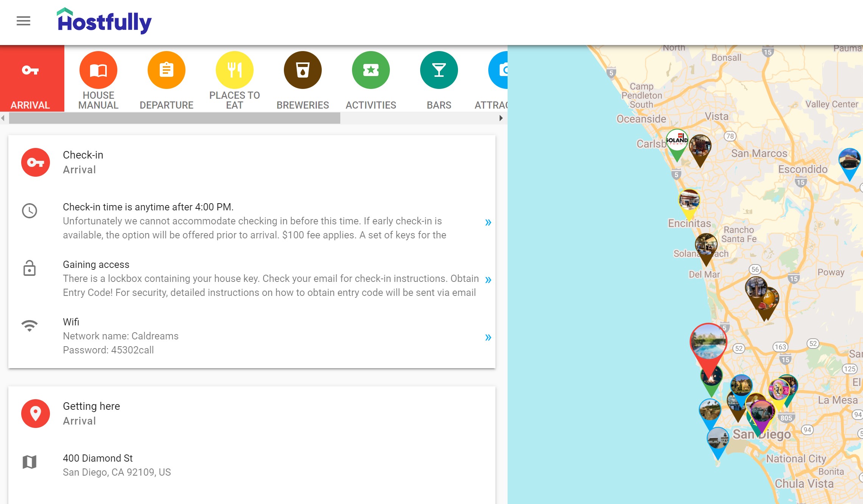Open the House Manual book icon
The width and height of the screenshot is (863, 504).
(x=98, y=70)
